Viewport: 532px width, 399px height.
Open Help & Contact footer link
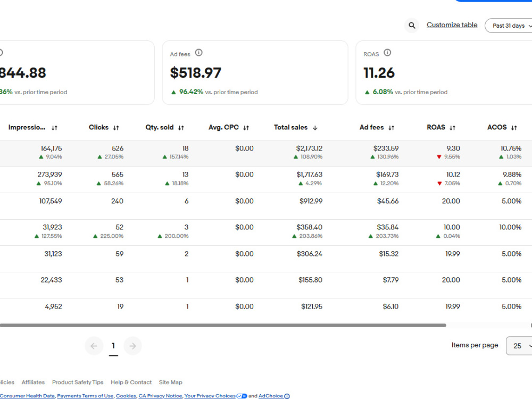click(131, 383)
